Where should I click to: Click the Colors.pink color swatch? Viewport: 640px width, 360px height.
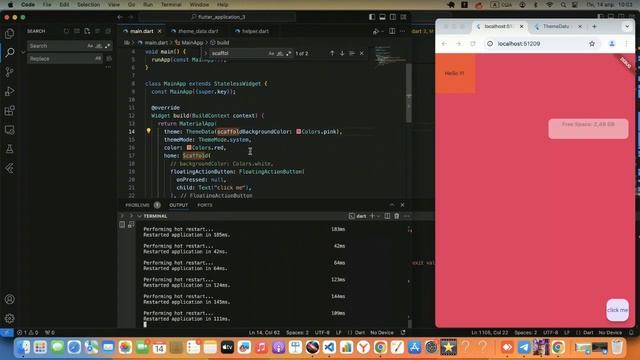pos(299,131)
